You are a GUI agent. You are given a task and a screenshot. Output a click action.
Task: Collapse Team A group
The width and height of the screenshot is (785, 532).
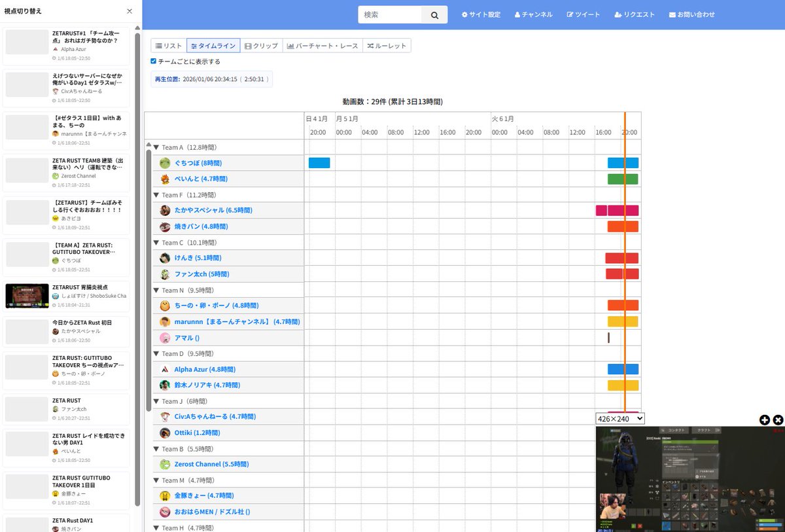(x=156, y=147)
